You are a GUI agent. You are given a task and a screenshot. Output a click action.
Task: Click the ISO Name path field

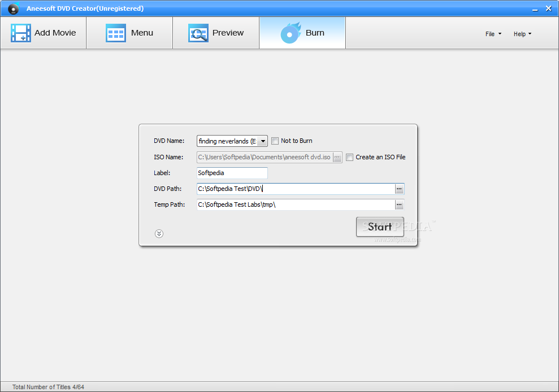tap(265, 157)
